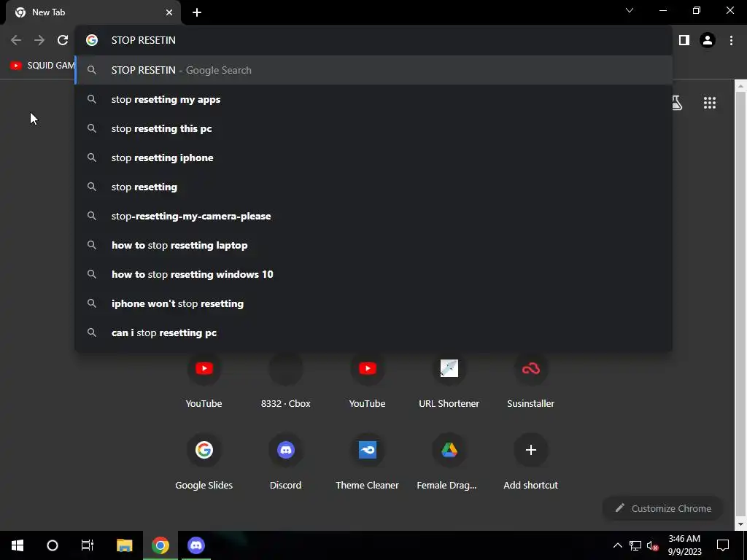Open the Windows Start menu
The width and height of the screenshot is (747, 560).
18,545
